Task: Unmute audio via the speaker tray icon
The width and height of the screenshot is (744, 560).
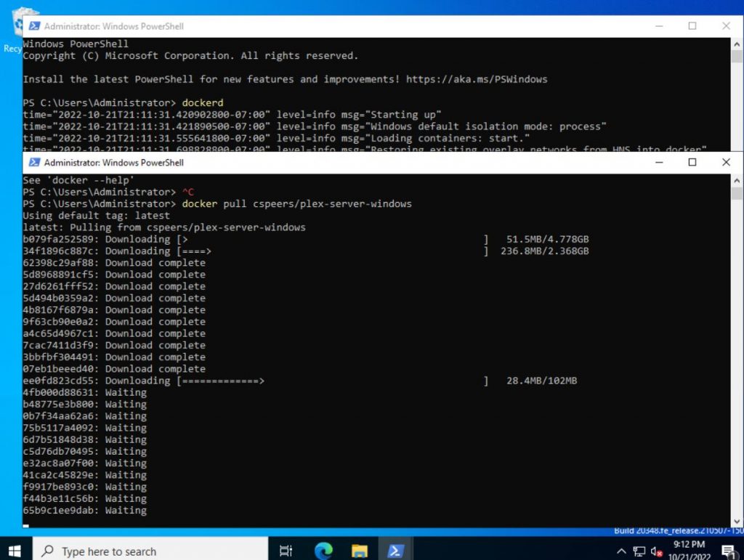Action: (x=656, y=550)
